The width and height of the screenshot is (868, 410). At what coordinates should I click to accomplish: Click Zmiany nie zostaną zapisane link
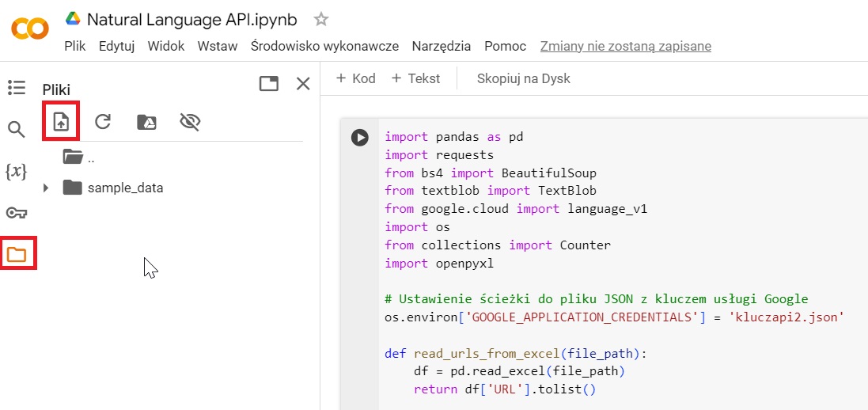point(626,47)
